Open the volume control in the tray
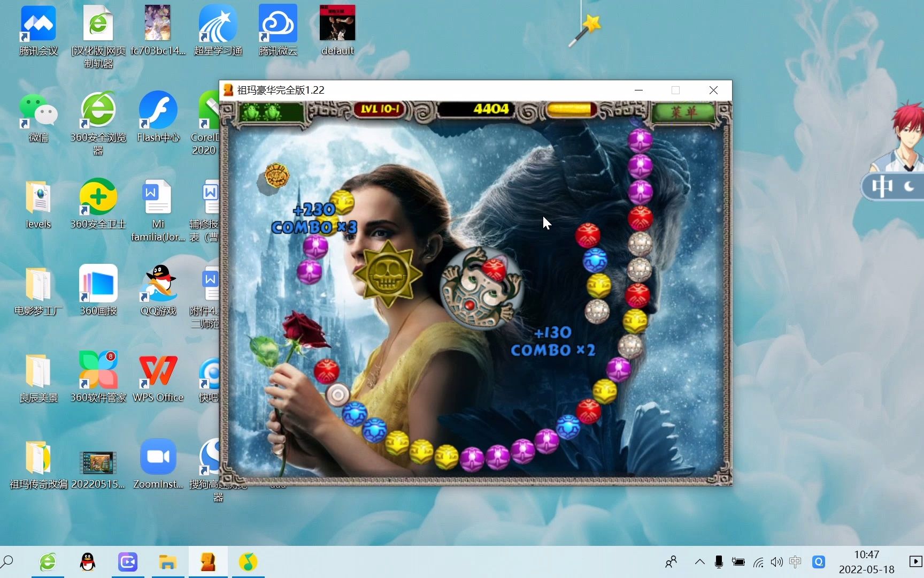 point(776,562)
